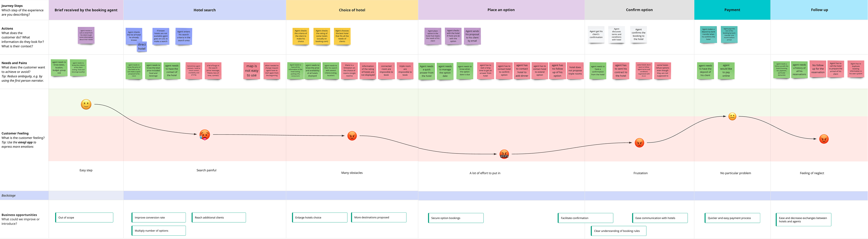This screenshot has height=239, width=868.
Task: Click the Quicker and easy payment process card
Action: [732, 218]
